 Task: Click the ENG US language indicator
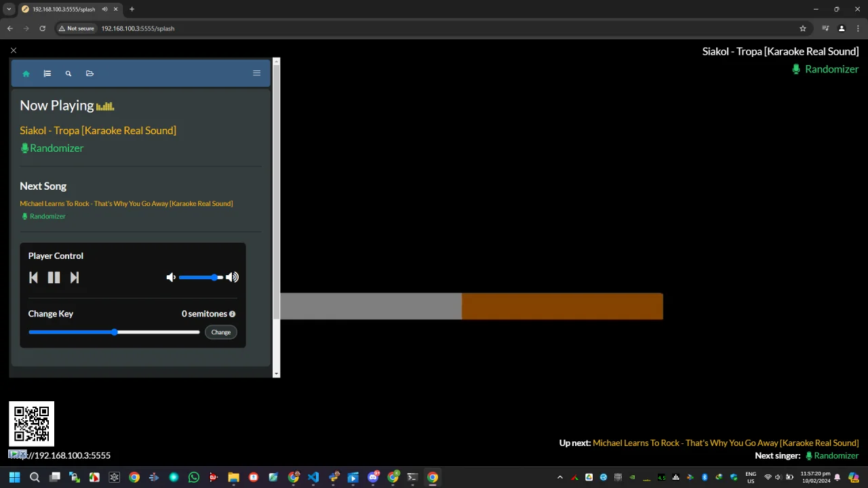(751, 477)
